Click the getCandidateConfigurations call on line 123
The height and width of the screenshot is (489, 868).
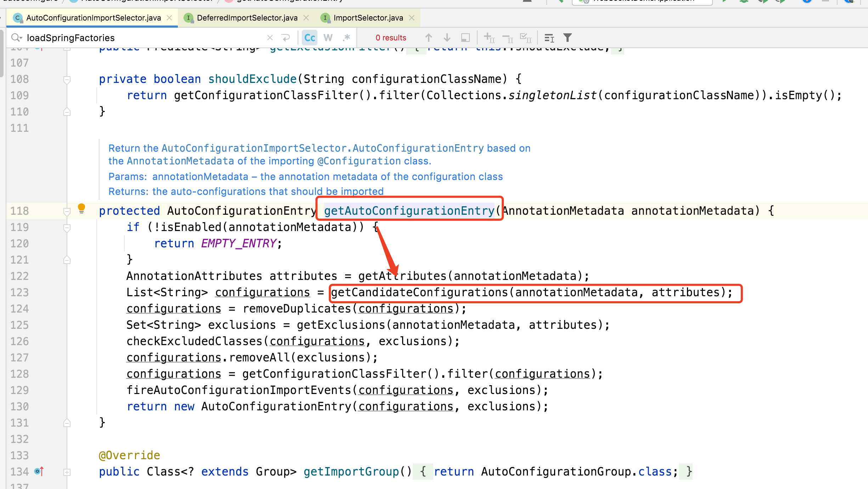[419, 292]
